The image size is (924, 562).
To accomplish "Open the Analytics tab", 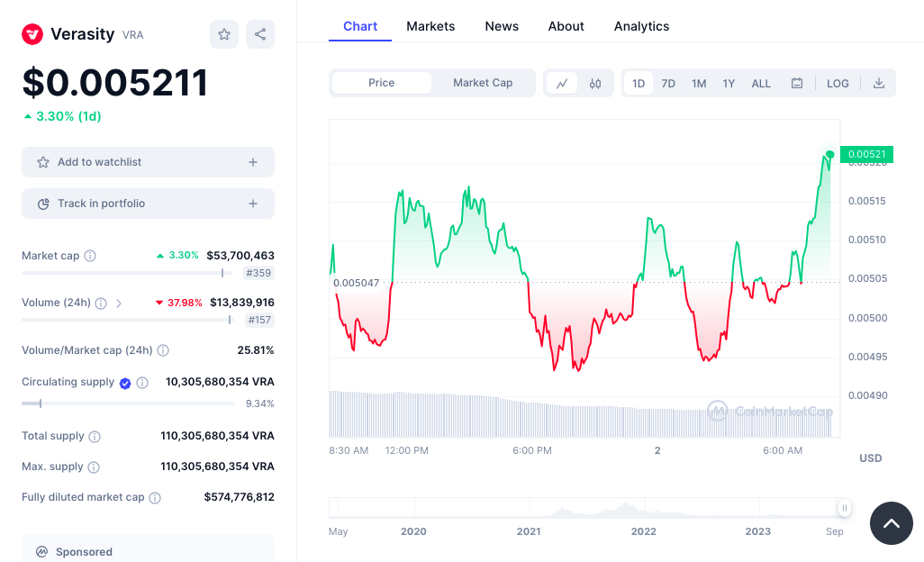I will [642, 26].
